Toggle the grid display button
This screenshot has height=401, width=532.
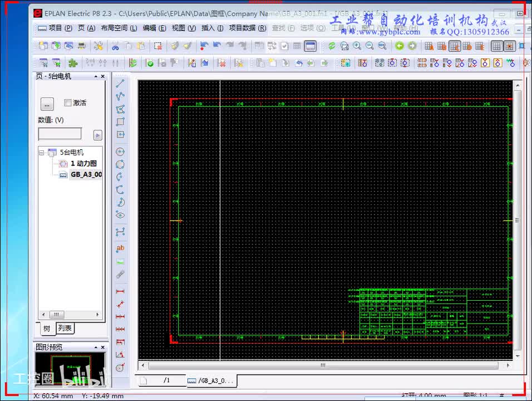(497, 46)
